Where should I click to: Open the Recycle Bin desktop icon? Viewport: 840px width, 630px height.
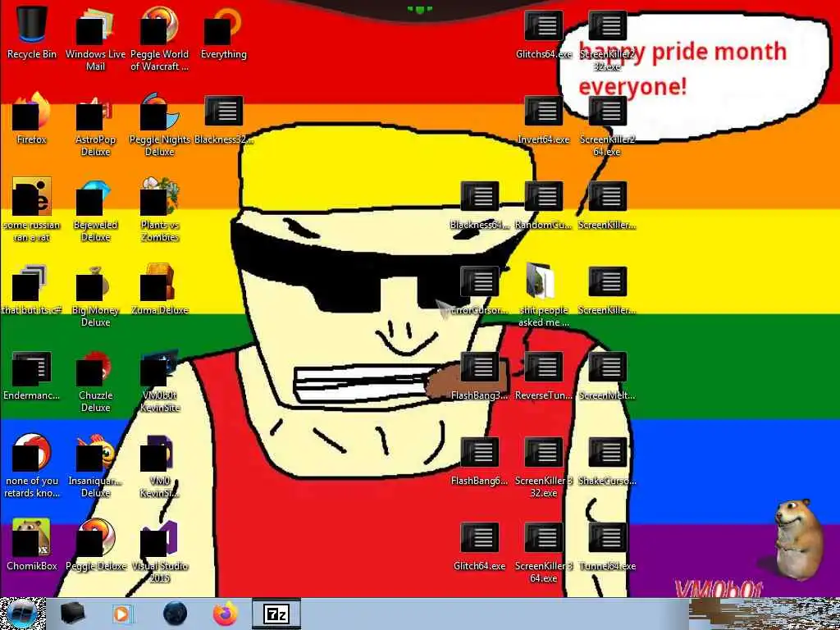pos(32,32)
